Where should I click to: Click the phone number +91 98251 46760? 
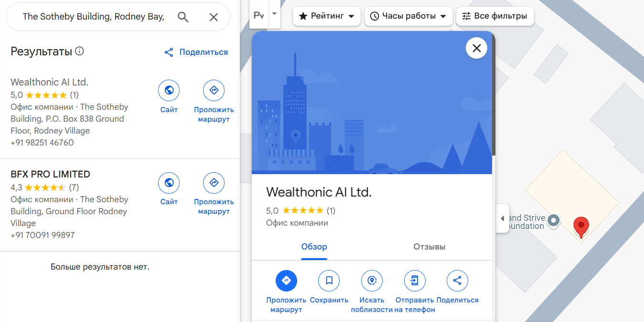pos(42,143)
